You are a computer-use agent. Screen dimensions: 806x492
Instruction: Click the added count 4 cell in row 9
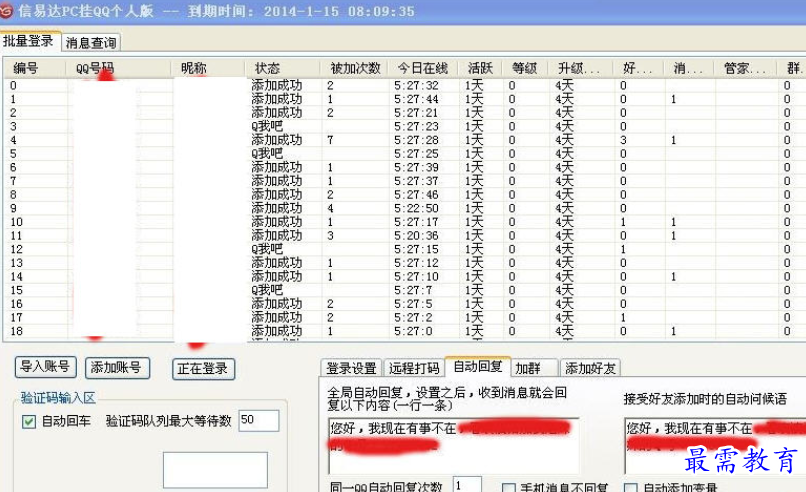pos(330,208)
